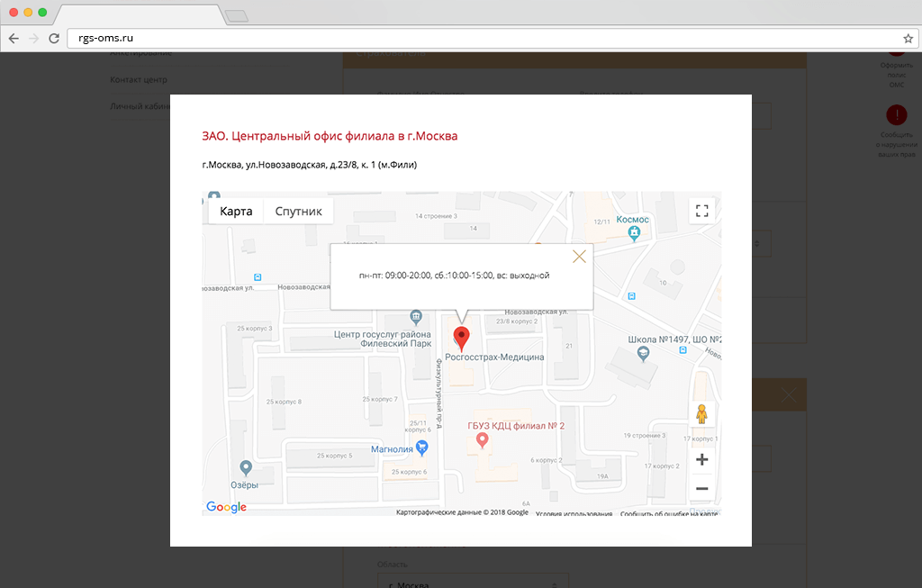Click working hours text 'пн-пт: 09:00-20:00'

coord(394,276)
